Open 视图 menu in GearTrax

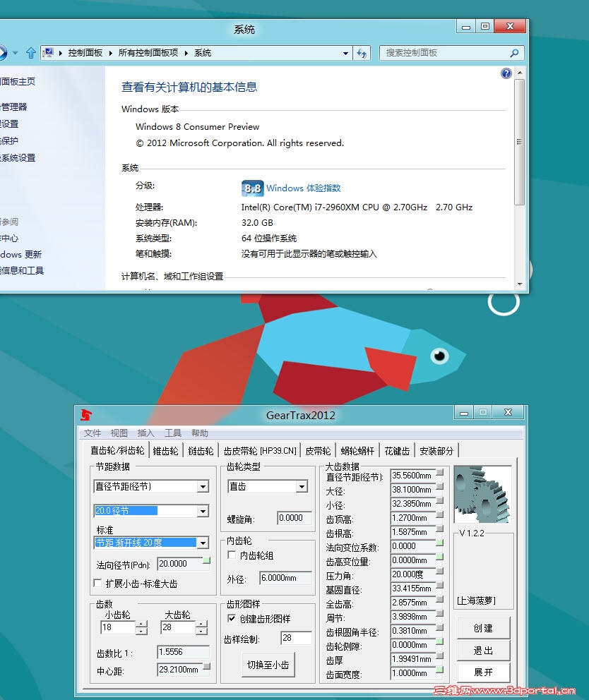(x=119, y=433)
